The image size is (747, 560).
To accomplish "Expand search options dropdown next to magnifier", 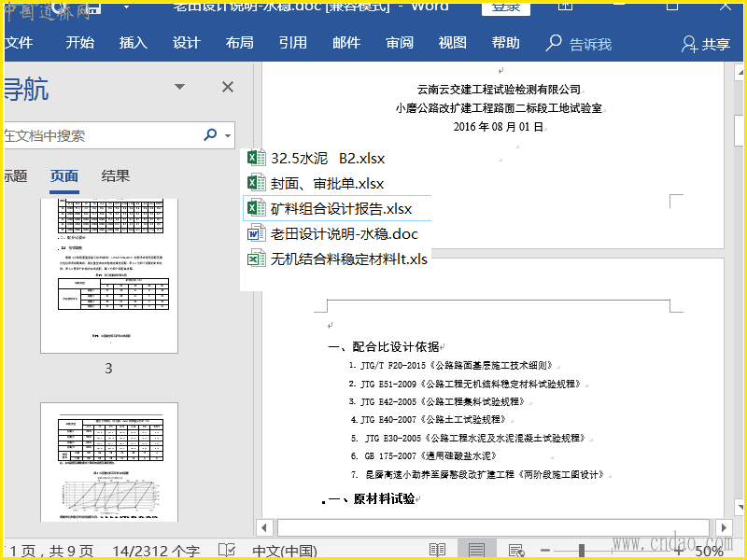I will pyautogui.click(x=228, y=136).
